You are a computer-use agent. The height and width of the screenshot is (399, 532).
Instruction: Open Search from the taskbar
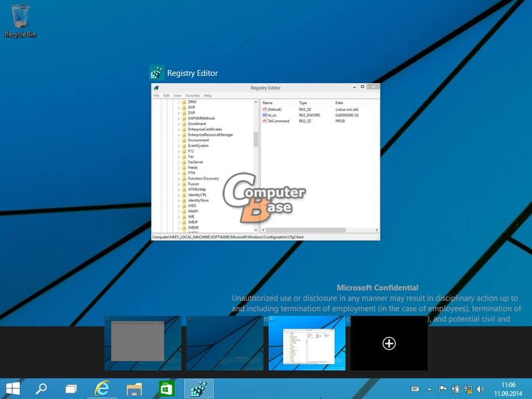pyautogui.click(x=40, y=388)
